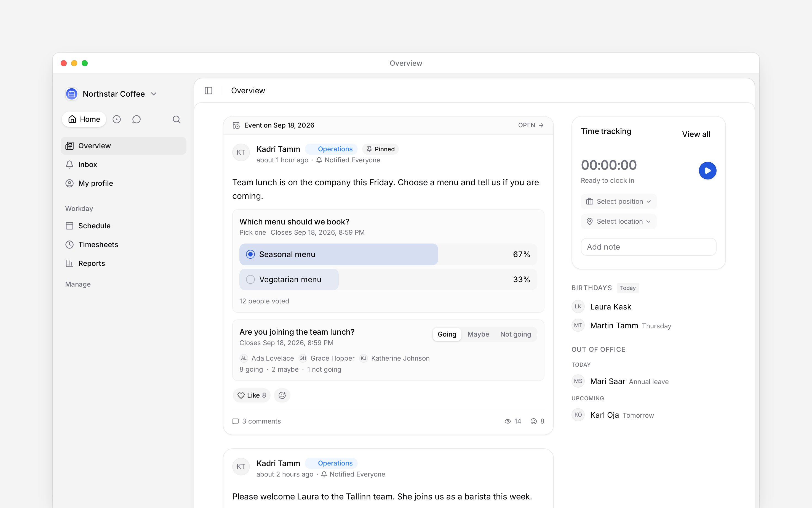Image resolution: width=812 pixels, height=508 pixels.
Task: Click Martin Tamm in the birthdays list
Action: (x=614, y=326)
